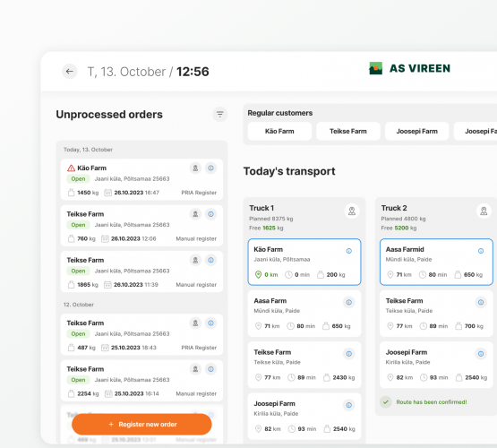Open info for Teikse Farm 760 kg order
497x448 pixels.
(210, 214)
